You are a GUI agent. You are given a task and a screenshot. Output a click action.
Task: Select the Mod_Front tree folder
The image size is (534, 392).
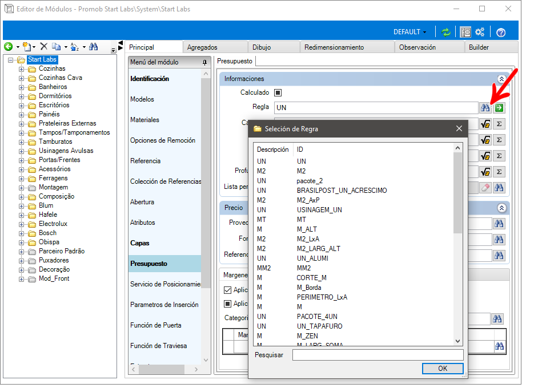click(x=54, y=278)
